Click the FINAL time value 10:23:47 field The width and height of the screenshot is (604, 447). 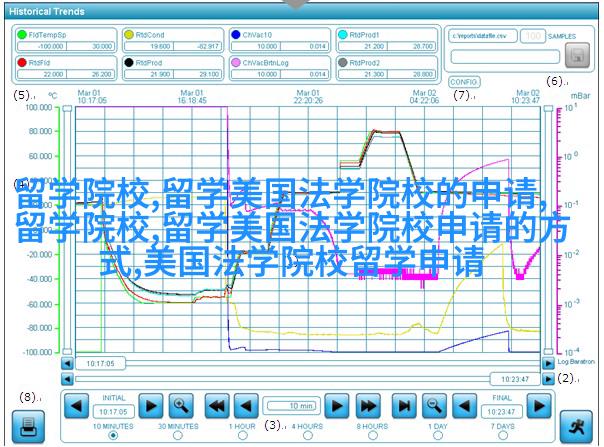pyautogui.click(x=502, y=412)
